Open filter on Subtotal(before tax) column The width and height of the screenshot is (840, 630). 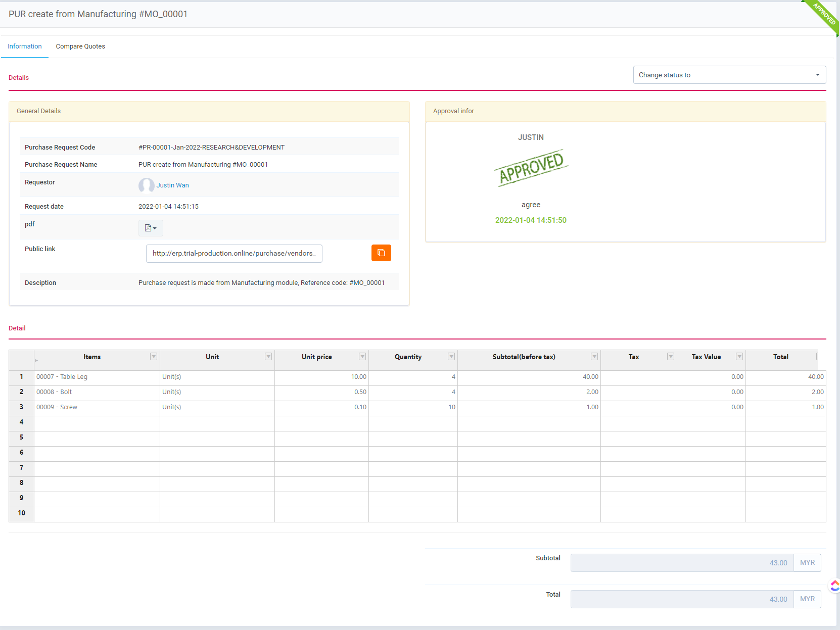coord(594,356)
